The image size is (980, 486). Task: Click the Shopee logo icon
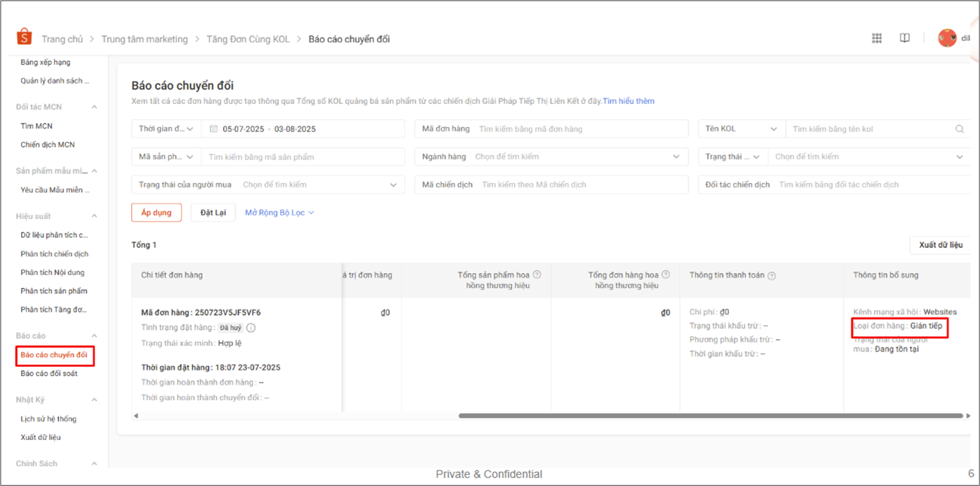coord(24,37)
